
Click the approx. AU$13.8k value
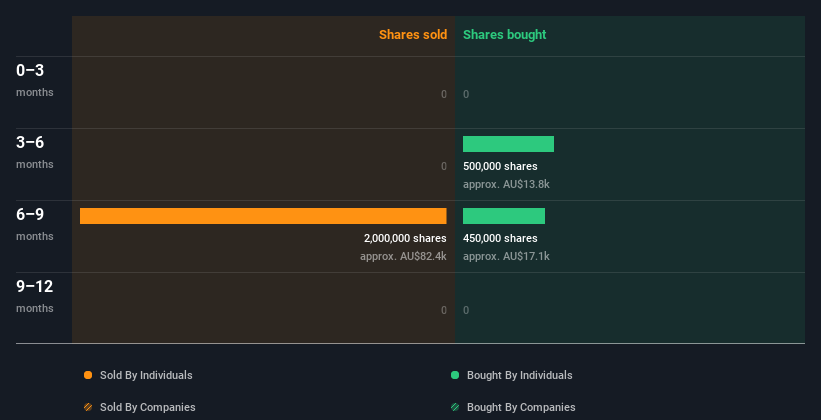(x=506, y=184)
